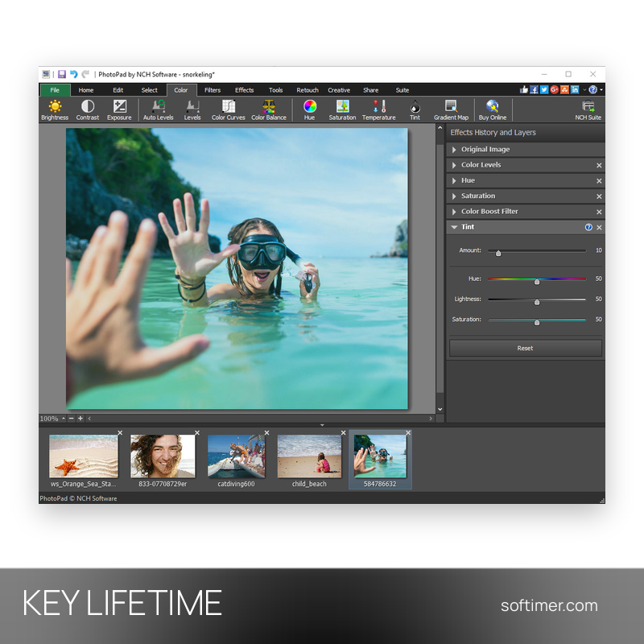Open the Levels tool
This screenshot has width=644, height=644.
tap(192, 109)
